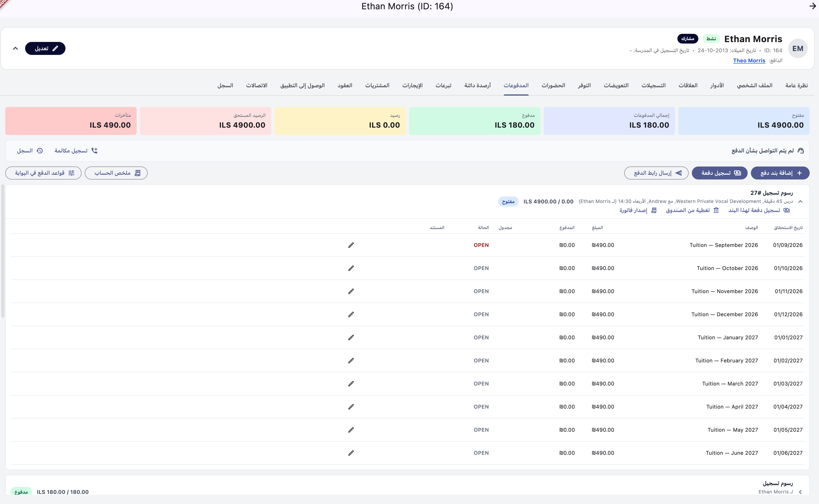The height and width of the screenshot is (504, 819).
Task: Click تسجيل دفعة لهذا البند link
Action: pyautogui.click(x=759, y=210)
